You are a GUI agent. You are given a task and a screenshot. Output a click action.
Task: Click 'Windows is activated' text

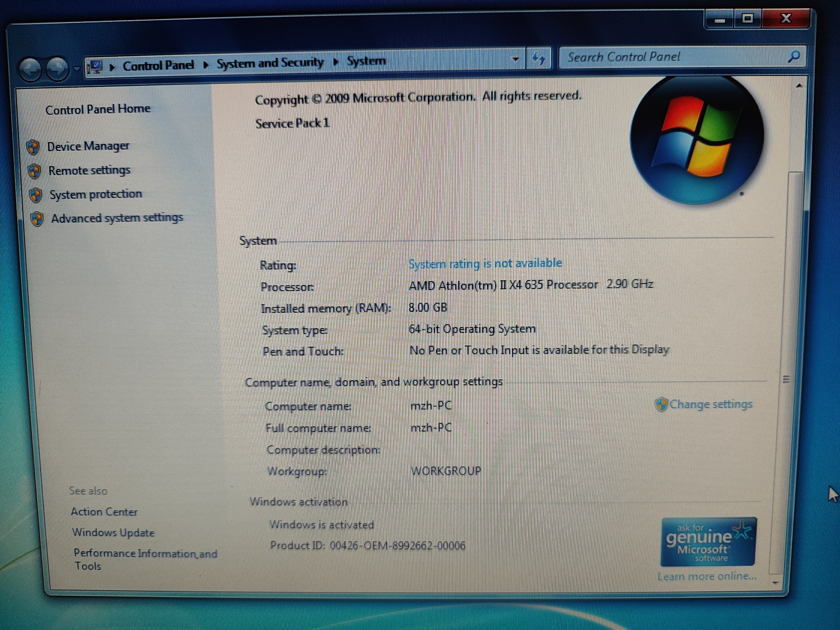(322, 525)
